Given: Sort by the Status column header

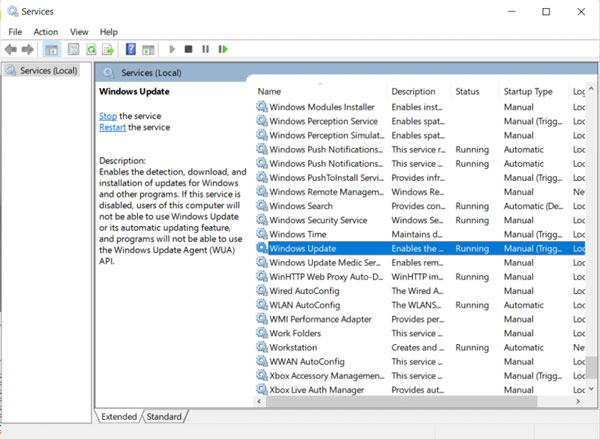Looking at the screenshot, I should [475, 91].
